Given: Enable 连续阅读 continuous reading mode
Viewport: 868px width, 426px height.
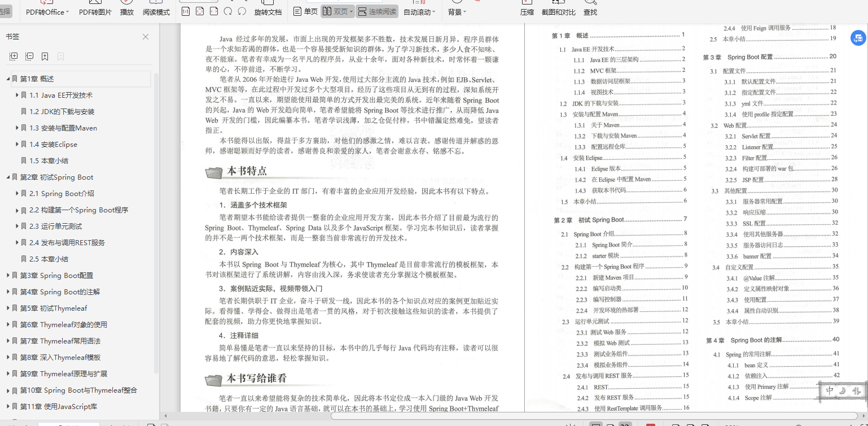Looking at the screenshot, I should pos(377,11).
